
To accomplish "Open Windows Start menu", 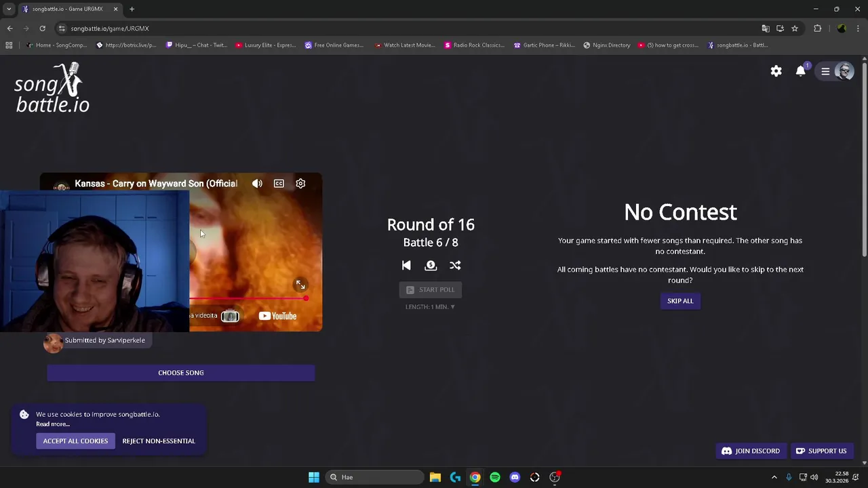I will pos(313,477).
